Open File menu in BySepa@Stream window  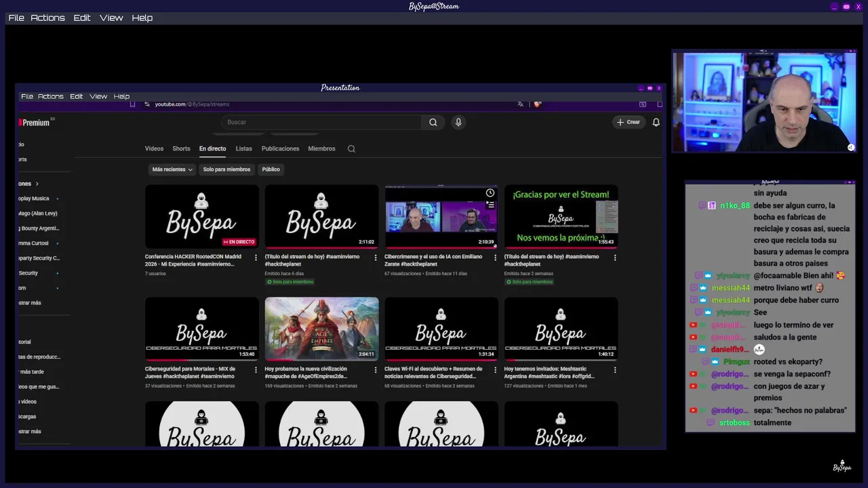(16, 18)
